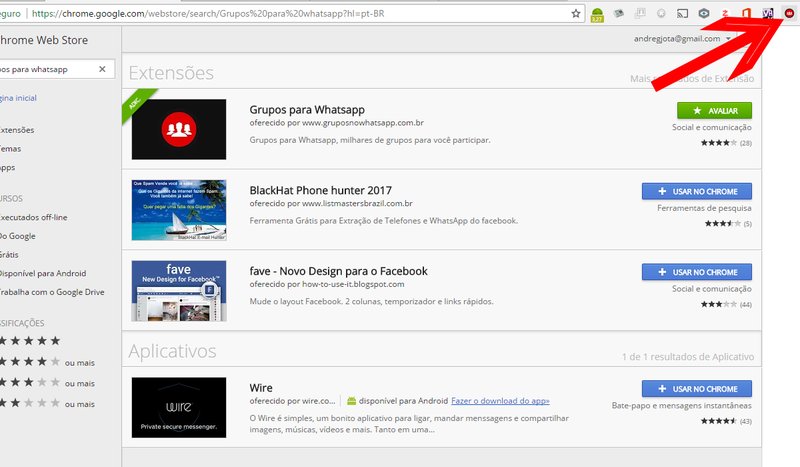Open the Wire messenger thumbnail
The width and height of the screenshot is (800, 467).
click(179, 407)
